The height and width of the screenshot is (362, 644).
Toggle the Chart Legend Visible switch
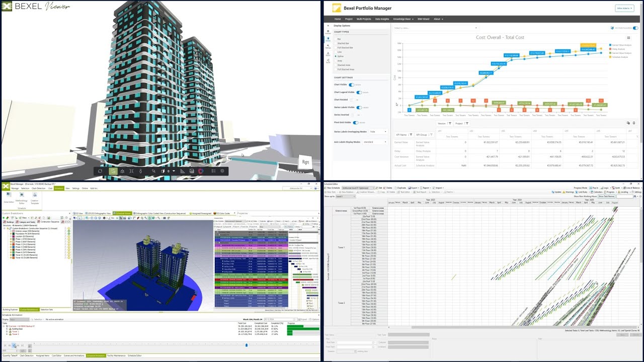[359, 93]
